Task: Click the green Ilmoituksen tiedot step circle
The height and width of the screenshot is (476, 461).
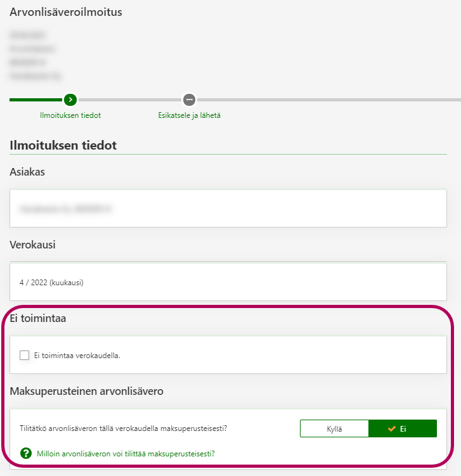Action: (x=70, y=100)
